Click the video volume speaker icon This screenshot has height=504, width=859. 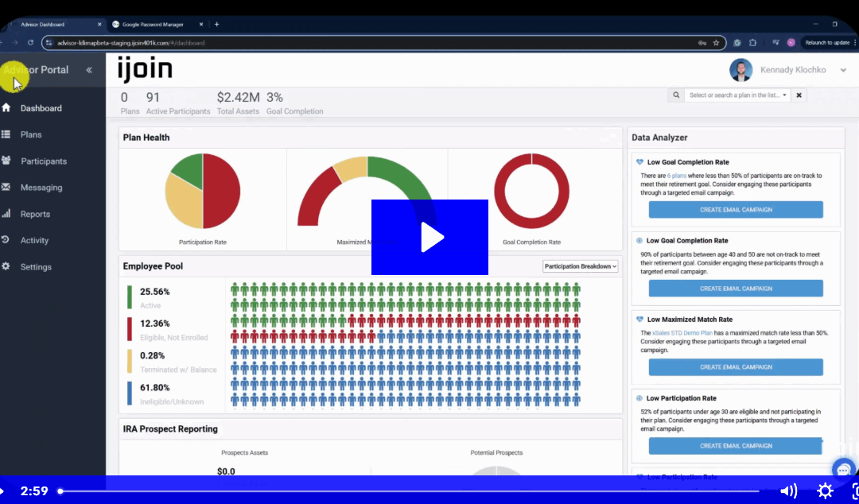tap(788, 490)
